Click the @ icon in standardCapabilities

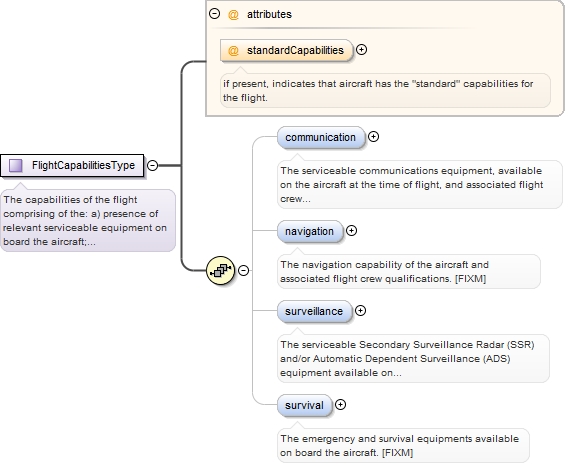click(x=233, y=50)
